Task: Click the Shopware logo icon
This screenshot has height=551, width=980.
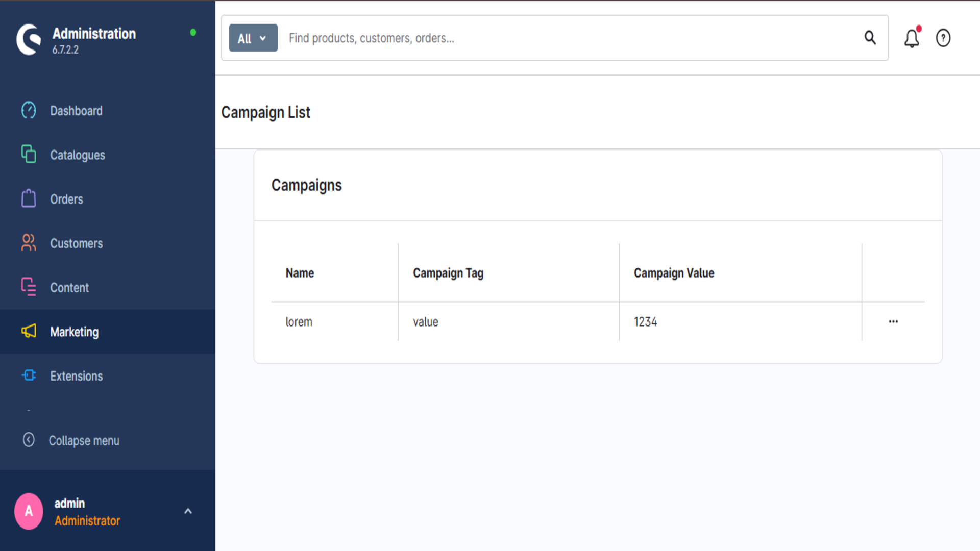Action: point(29,39)
